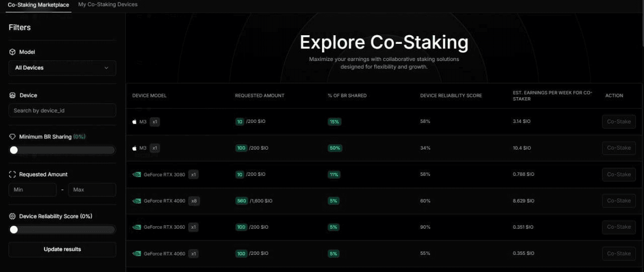Click the diamond icon next to Minimum BR Sharing
This screenshot has width=644, height=272.
coord(13,137)
